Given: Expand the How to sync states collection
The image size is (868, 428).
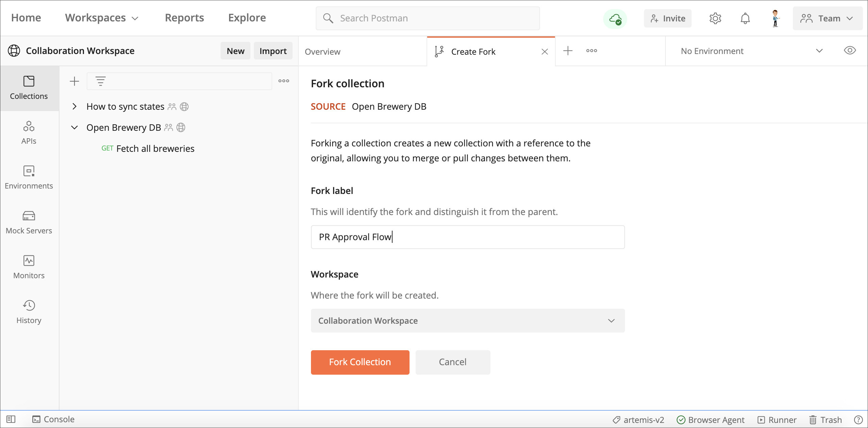Looking at the screenshot, I should point(74,106).
